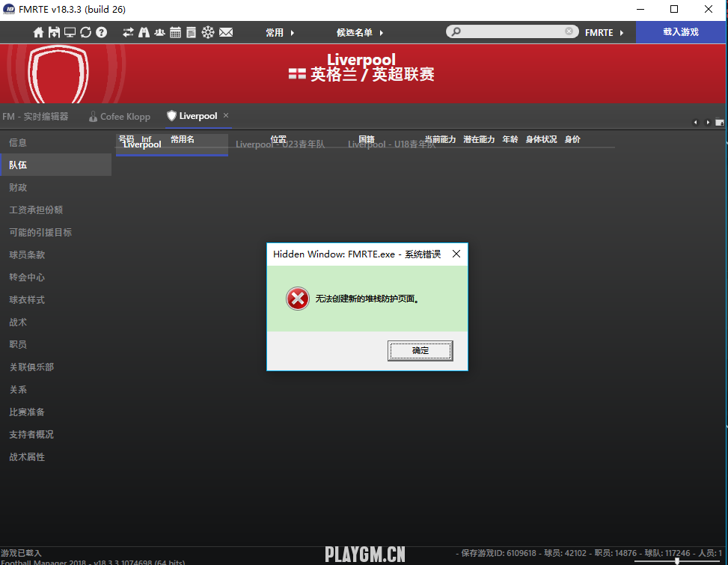This screenshot has width=728, height=565.
Task: Click the England flag icon in banner
Action: click(x=297, y=74)
